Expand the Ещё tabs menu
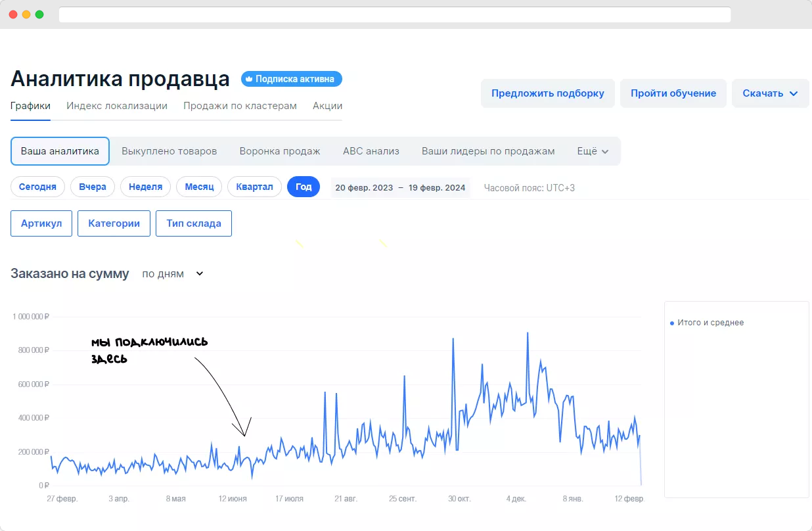 [x=593, y=151]
